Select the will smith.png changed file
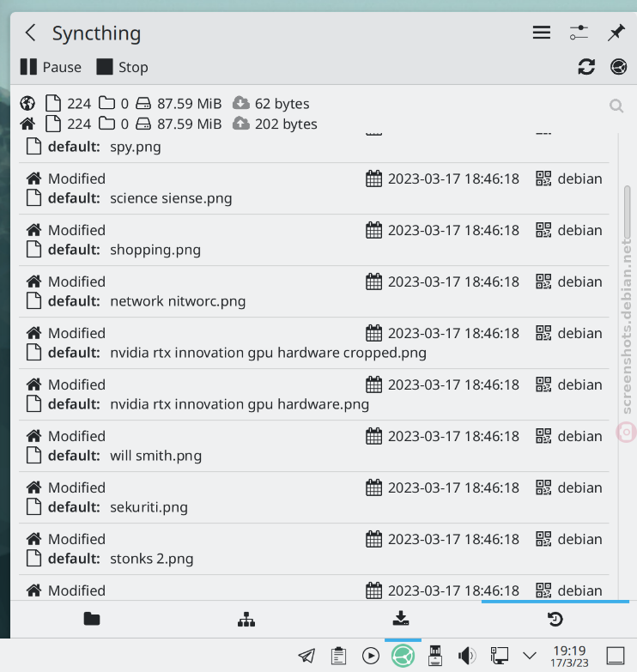Image resolution: width=637 pixels, height=672 pixels. coord(314,445)
